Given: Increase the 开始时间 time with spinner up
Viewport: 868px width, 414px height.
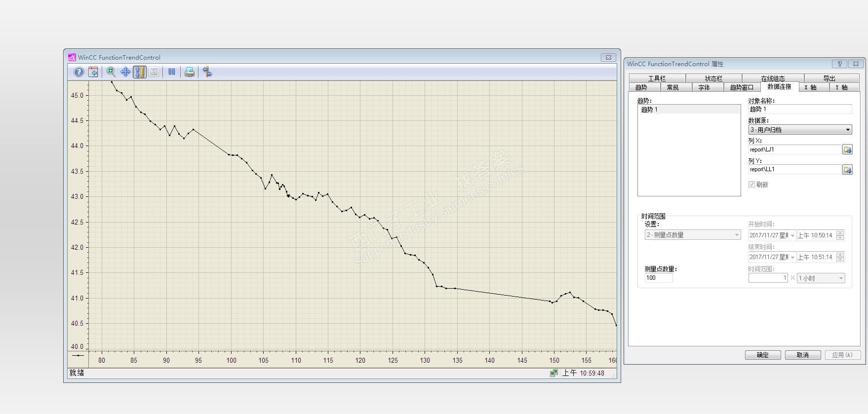Looking at the screenshot, I should click(x=840, y=233).
